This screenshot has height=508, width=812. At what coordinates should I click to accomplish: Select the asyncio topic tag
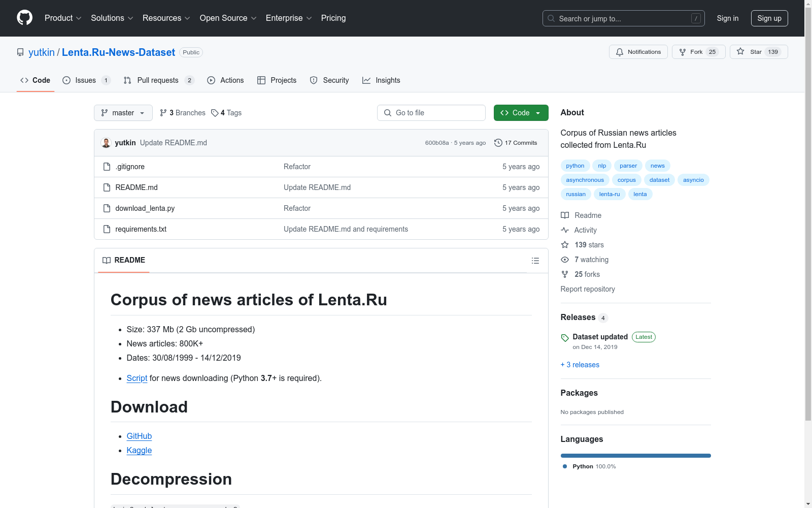tap(693, 180)
